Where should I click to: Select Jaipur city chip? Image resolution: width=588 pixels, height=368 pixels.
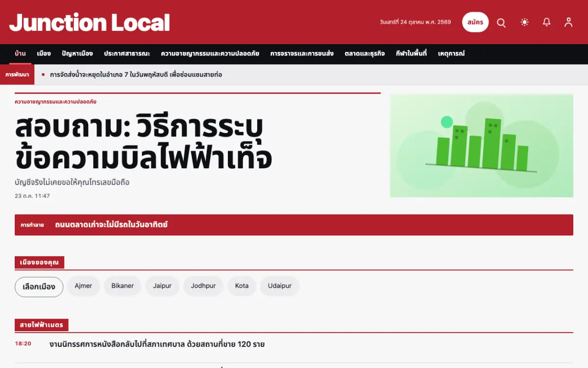point(162,286)
